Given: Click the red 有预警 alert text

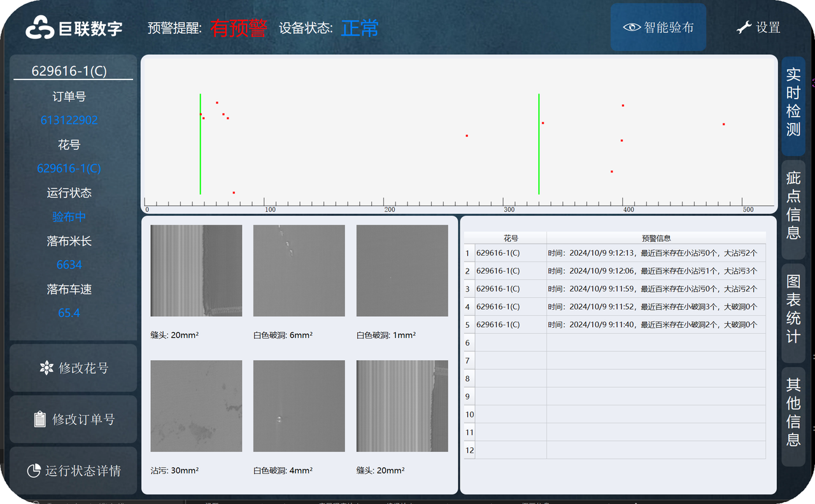Looking at the screenshot, I should (x=239, y=27).
